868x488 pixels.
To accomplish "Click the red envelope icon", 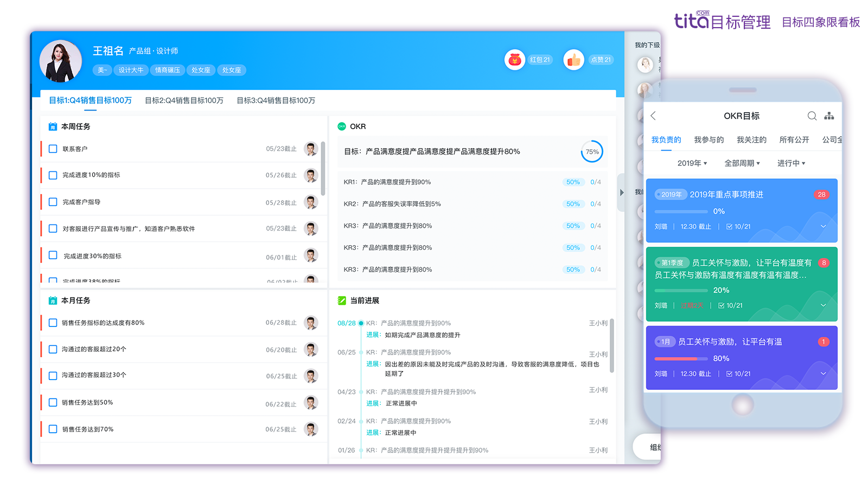I will [x=515, y=60].
